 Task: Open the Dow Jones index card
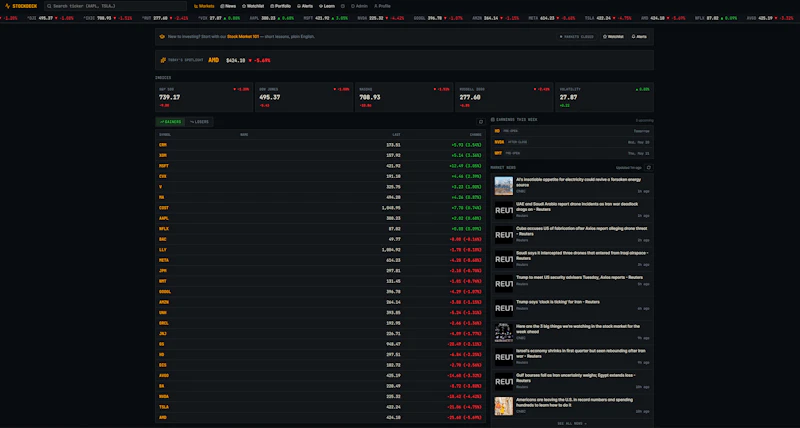304,97
